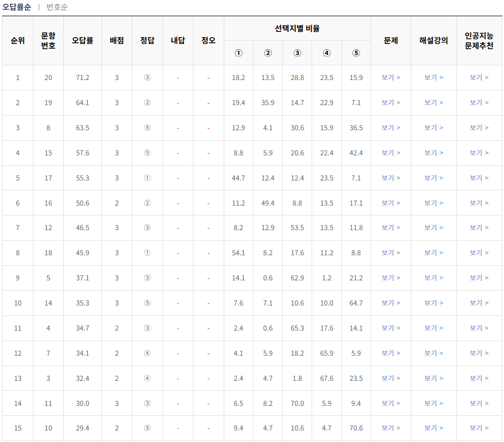
Task: Open explanation lecture for question 17
Action: 434,177
